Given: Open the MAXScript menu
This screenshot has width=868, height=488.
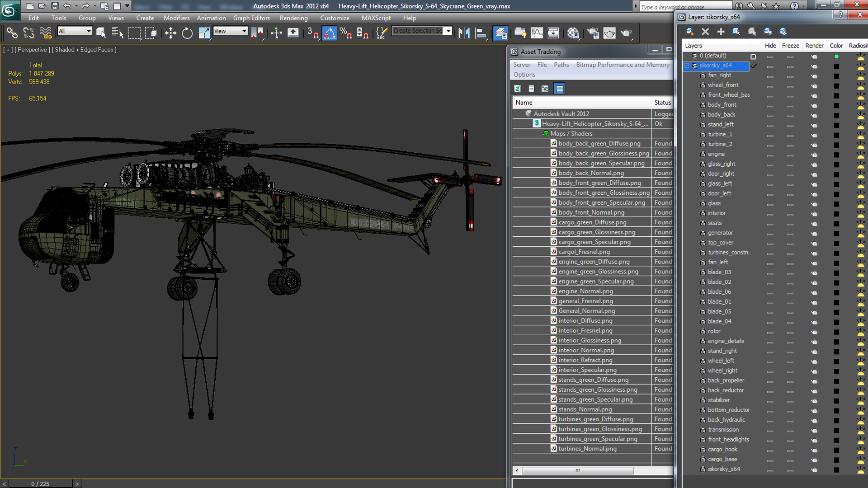Looking at the screenshot, I should click(x=376, y=18).
